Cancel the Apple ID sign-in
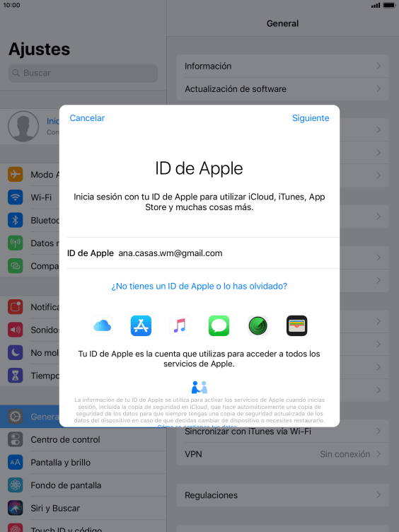 tap(87, 118)
